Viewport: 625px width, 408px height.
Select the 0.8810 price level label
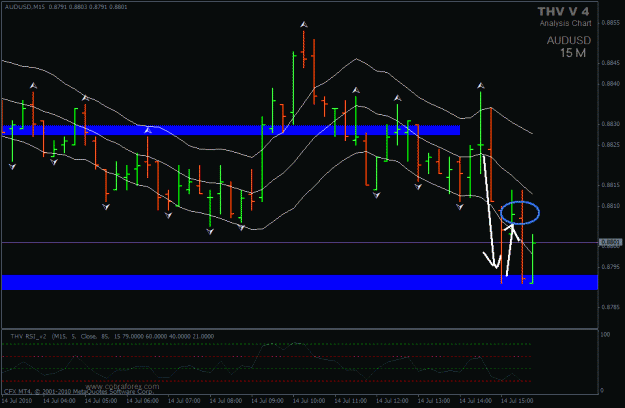(610, 206)
